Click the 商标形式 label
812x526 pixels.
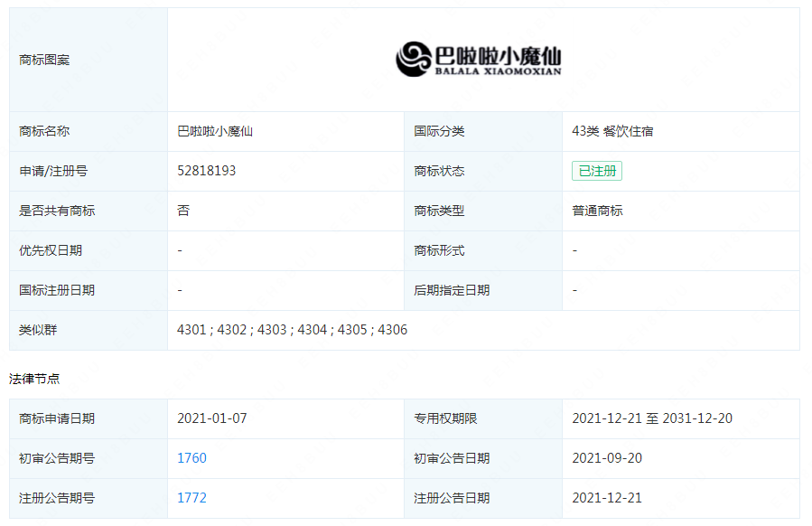coord(439,251)
